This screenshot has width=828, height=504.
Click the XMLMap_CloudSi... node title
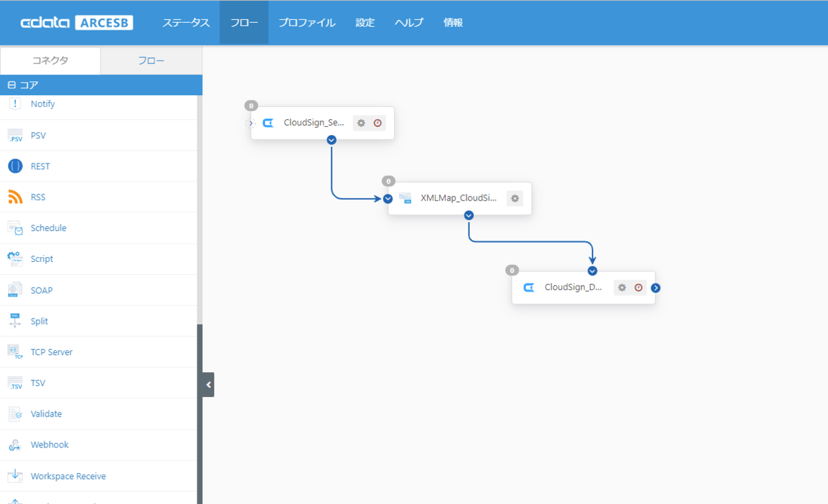pyautogui.click(x=459, y=199)
